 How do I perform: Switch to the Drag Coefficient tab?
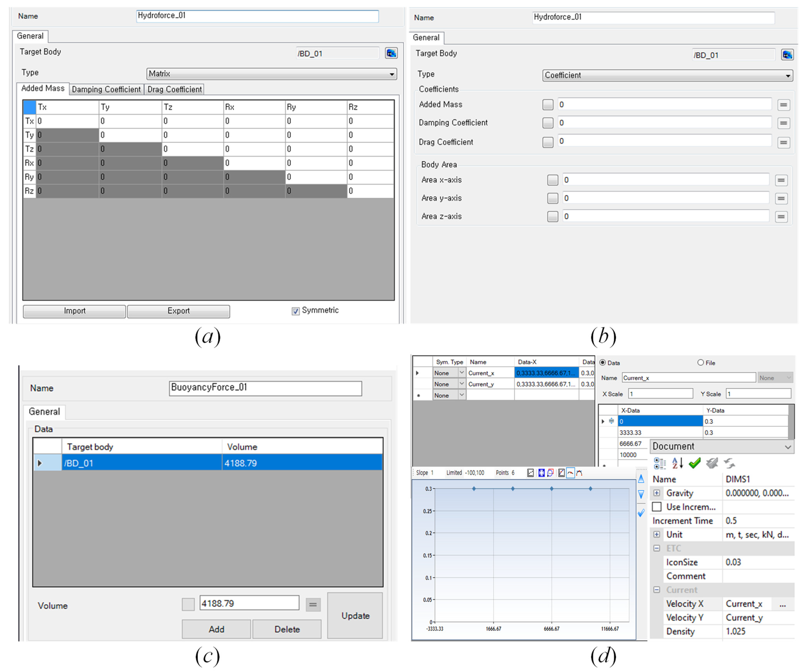(175, 89)
